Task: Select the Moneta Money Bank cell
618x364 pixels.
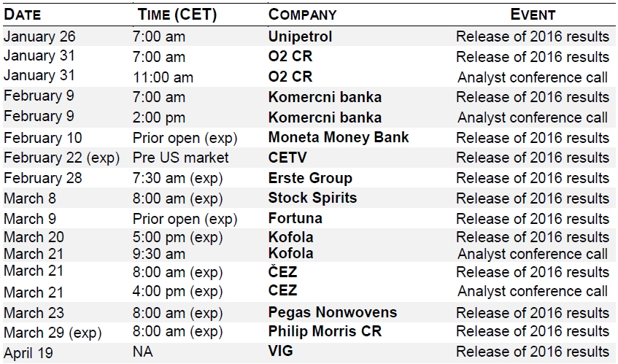Action: 338,137
